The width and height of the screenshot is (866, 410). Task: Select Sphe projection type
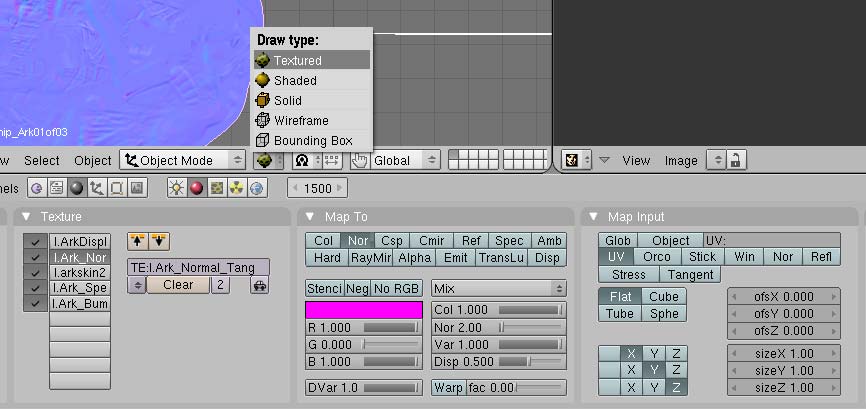pos(663,314)
